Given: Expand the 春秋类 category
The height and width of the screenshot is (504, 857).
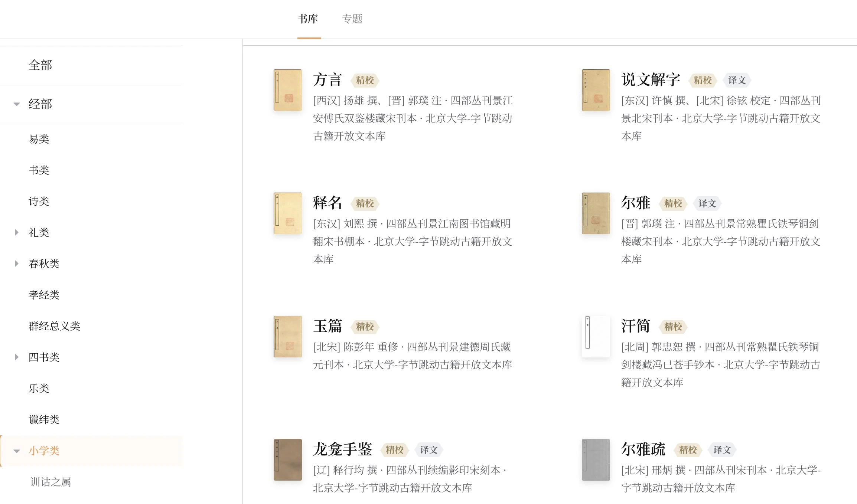Looking at the screenshot, I should tap(16, 264).
